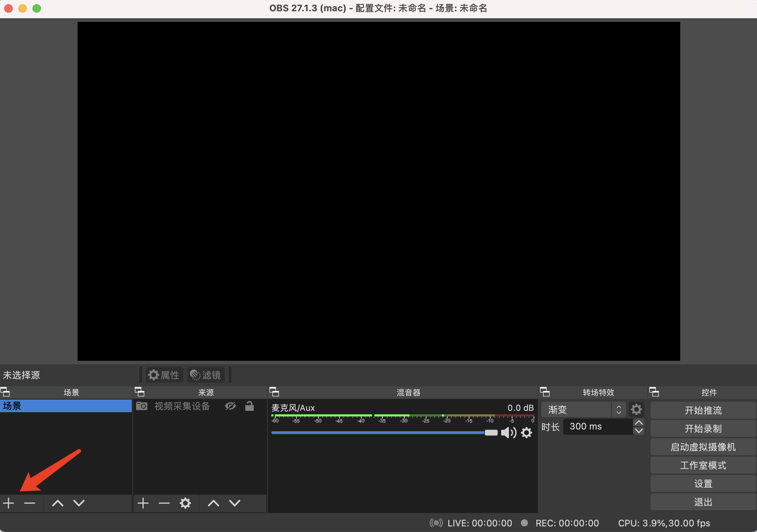Open source properties gear in sources toolbar
The image size is (757, 532).
click(185, 503)
